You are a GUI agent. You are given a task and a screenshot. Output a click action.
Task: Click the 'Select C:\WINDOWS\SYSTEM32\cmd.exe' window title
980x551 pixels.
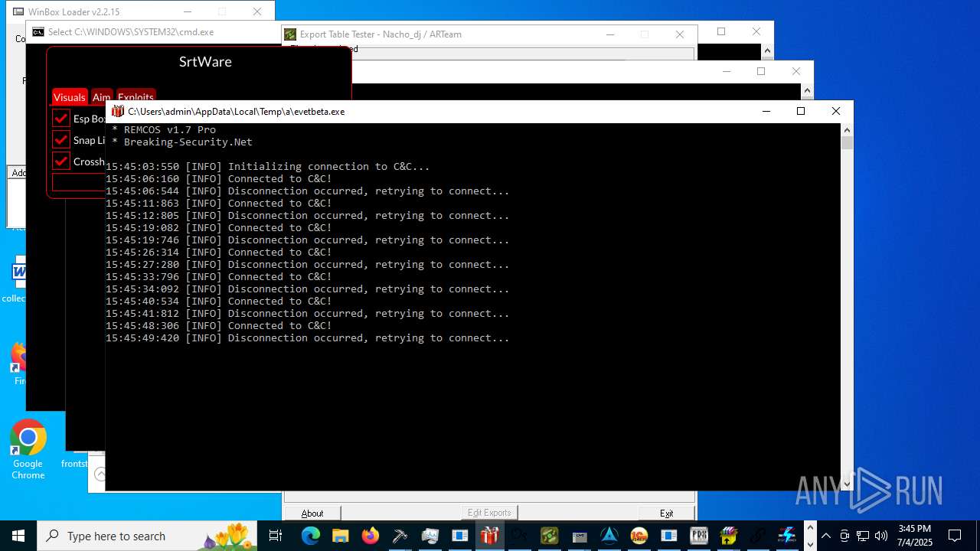(131, 32)
